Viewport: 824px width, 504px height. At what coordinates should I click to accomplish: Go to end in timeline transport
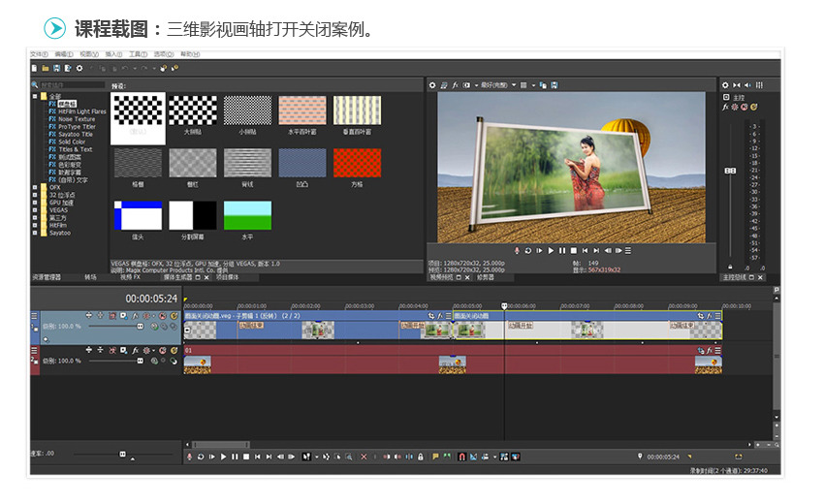click(269, 457)
